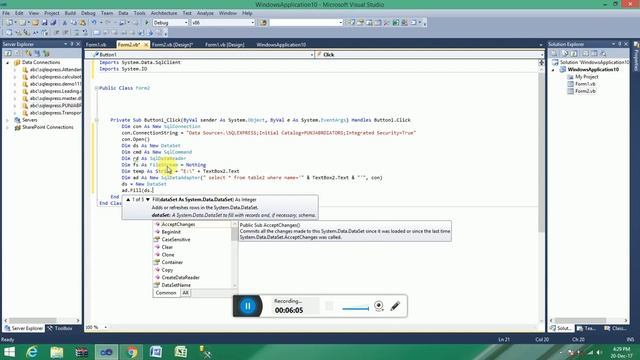Click the Undo toolbar icon
Image resolution: width=640 pixels, height=360 pixels.
pyautogui.click(x=93, y=23)
